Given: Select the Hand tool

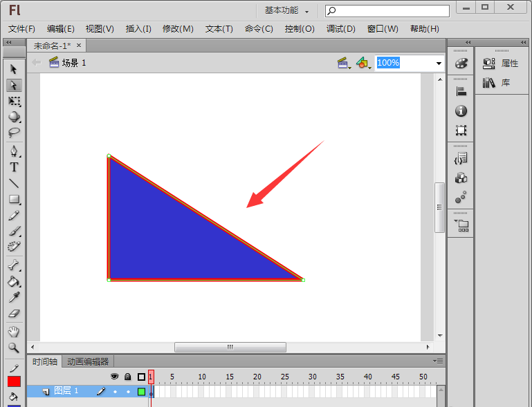Looking at the screenshot, I should 14,332.
